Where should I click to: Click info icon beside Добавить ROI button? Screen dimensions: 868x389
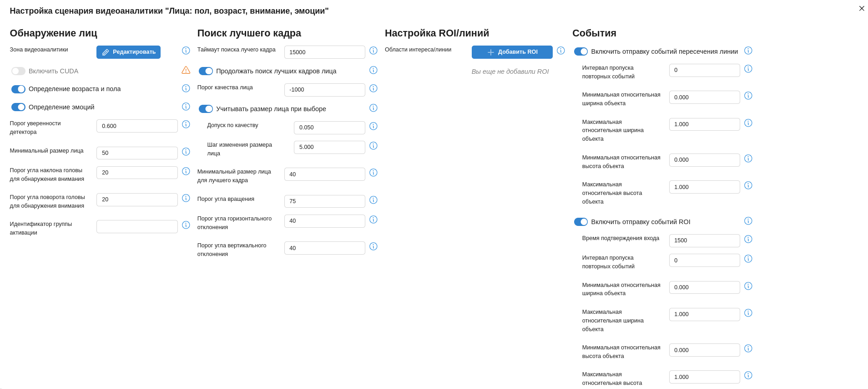click(560, 51)
